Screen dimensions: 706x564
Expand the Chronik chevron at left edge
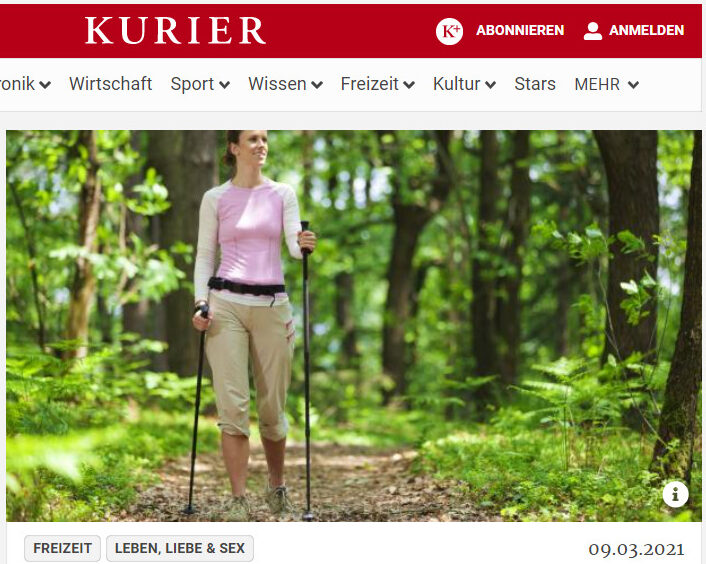pos(45,85)
